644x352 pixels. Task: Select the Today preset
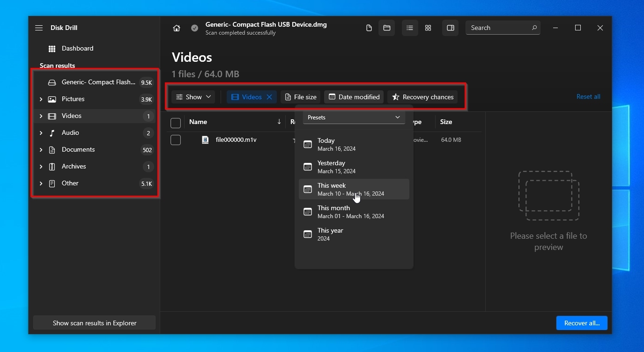coord(354,144)
